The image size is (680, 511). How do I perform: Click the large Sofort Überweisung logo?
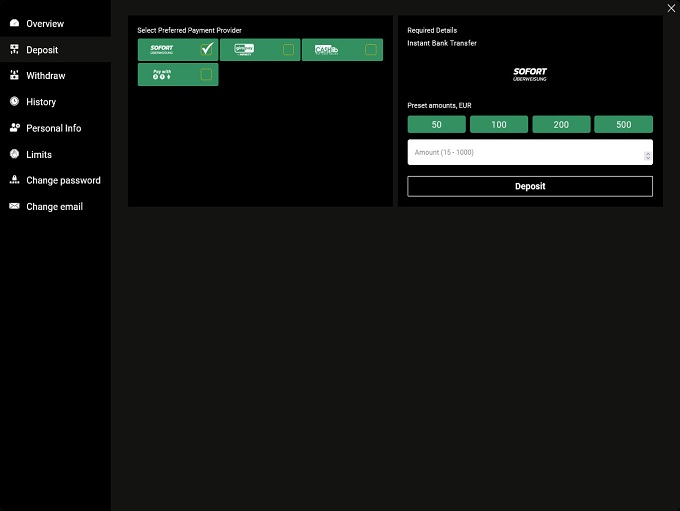coord(530,74)
